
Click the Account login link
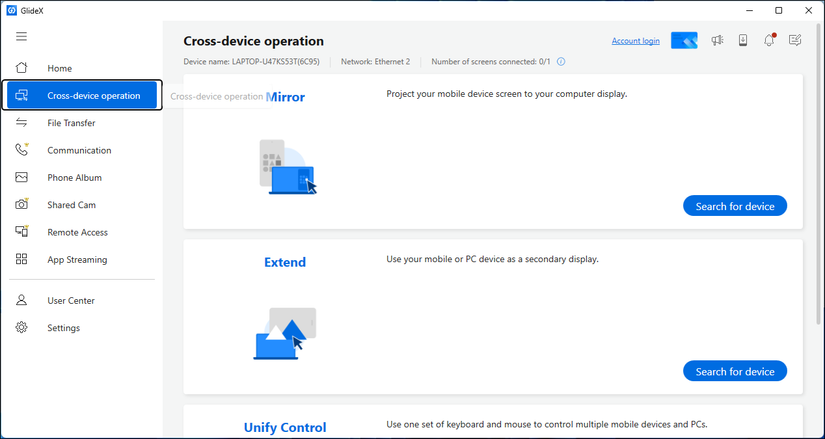(x=636, y=41)
